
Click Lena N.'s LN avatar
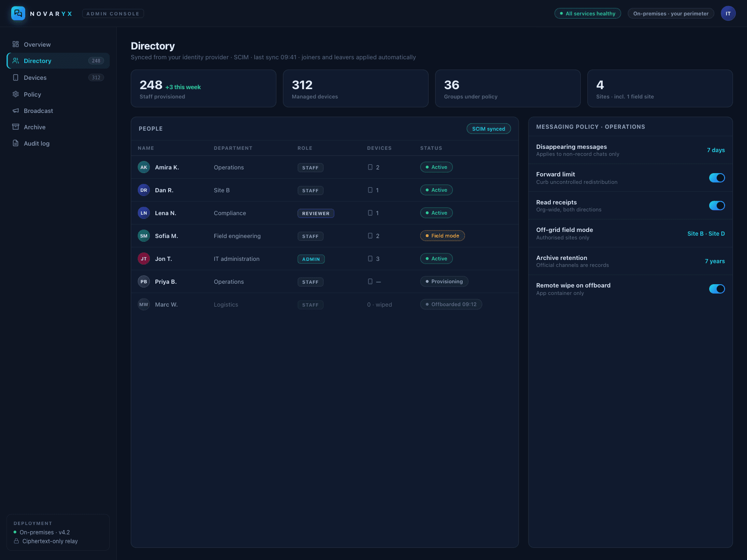[x=144, y=213]
